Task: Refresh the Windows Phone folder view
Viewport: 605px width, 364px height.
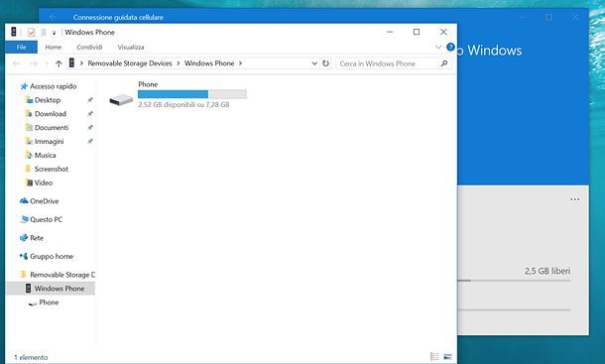Action: [326, 63]
